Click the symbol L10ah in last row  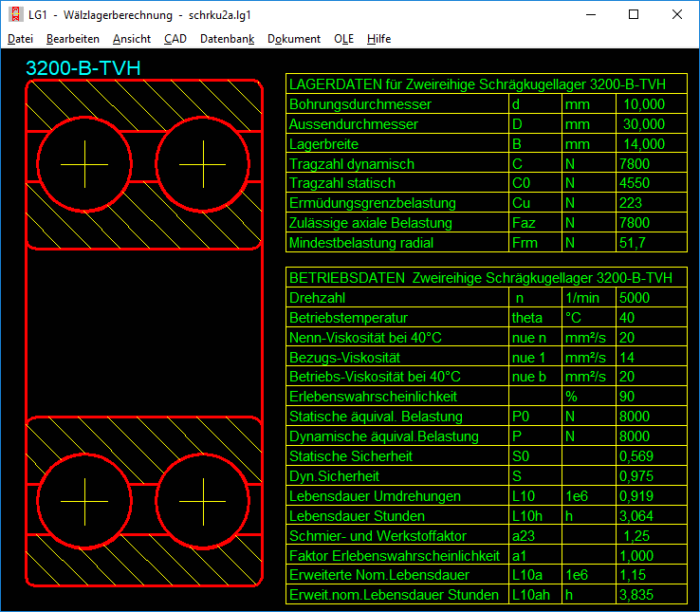(531, 595)
